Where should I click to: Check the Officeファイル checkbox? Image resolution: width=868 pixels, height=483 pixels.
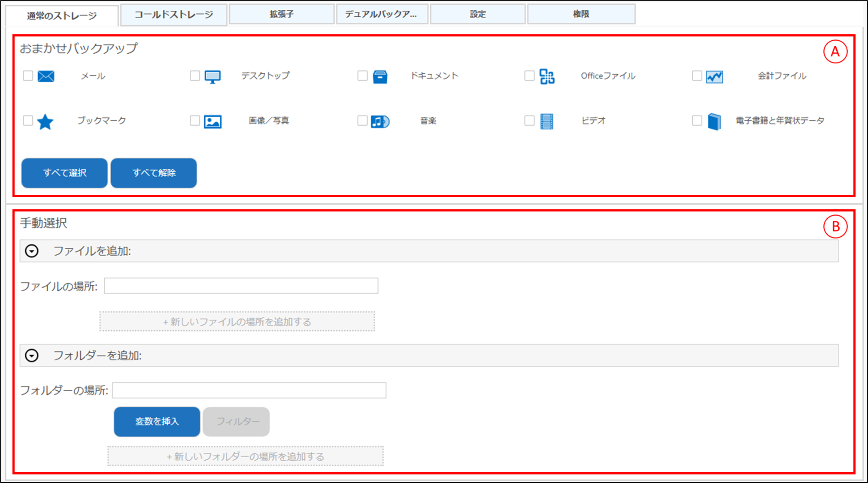529,76
